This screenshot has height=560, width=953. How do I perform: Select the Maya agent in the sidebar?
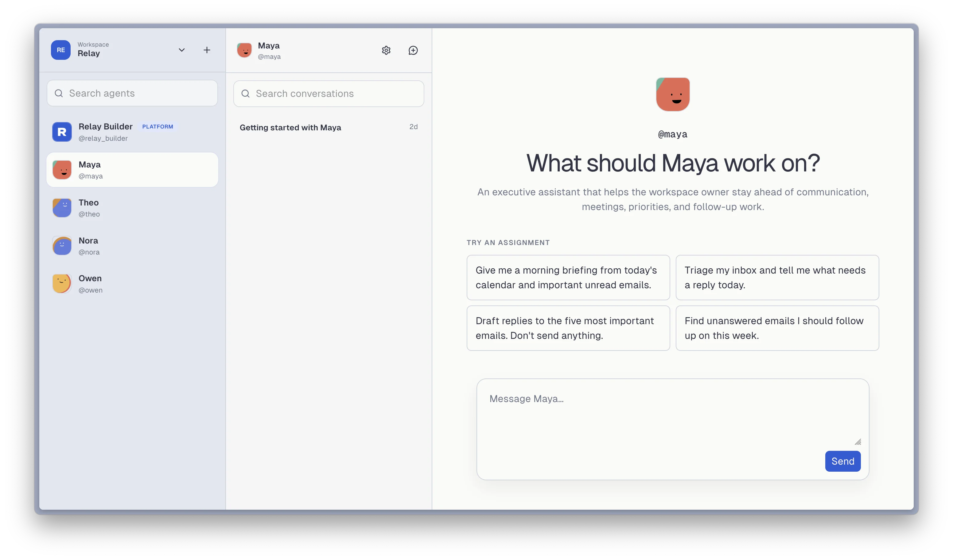132,170
